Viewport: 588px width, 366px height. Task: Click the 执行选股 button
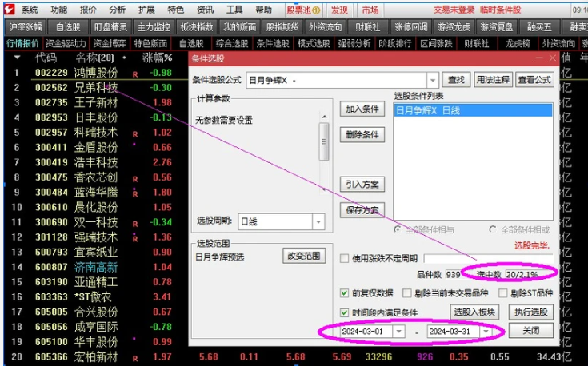pyautogui.click(x=531, y=312)
